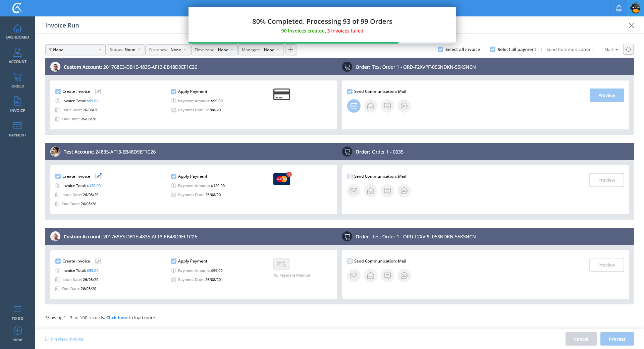Image resolution: width=644 pixels, height=349 pixels.
Task: Click the green invoice progress bar
Action: [x=293, y=43]
